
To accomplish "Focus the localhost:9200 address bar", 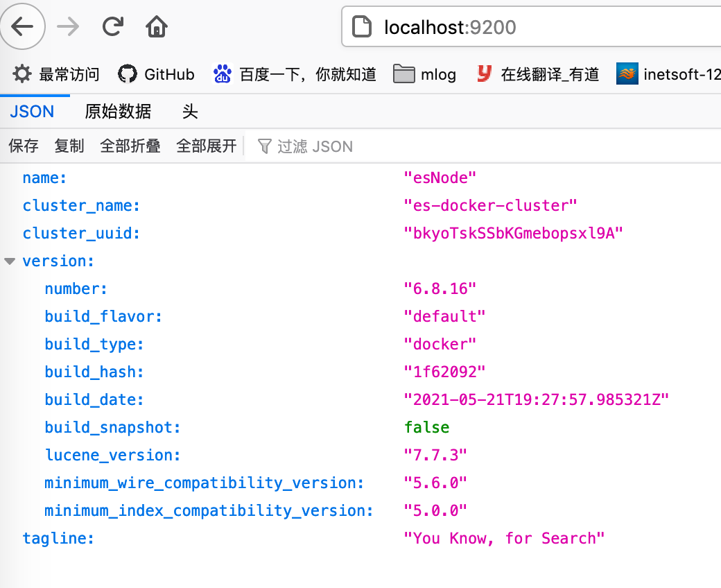I will (531, 26).
